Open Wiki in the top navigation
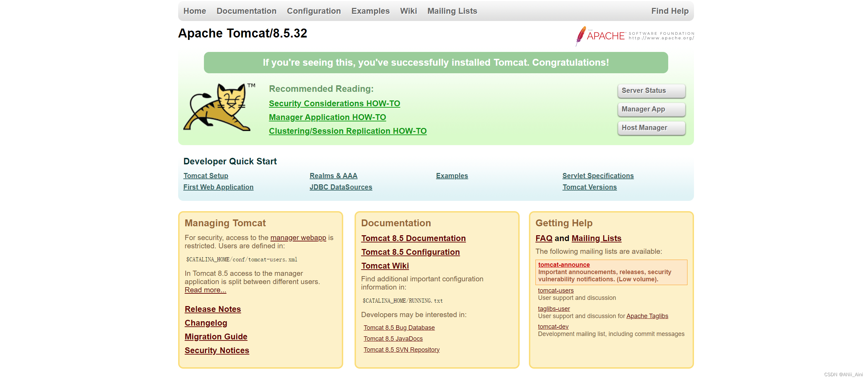Image resolution: width=868 pixels, height=380 pixels. [409, 11]
